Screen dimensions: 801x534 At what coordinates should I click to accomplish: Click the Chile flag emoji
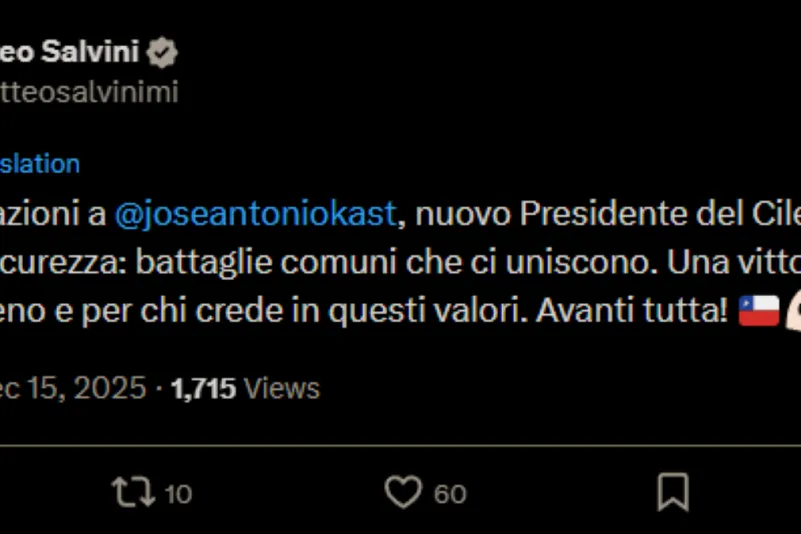(x=759, y=311)
